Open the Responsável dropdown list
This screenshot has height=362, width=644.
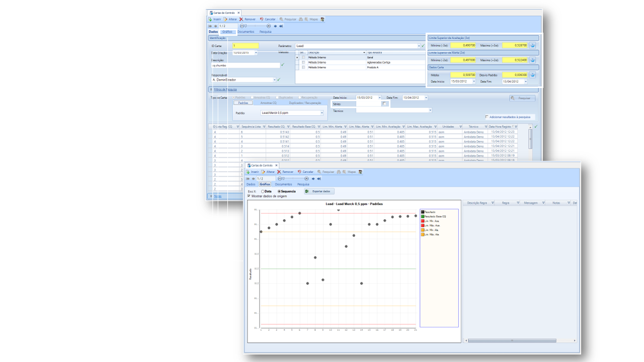275,80
